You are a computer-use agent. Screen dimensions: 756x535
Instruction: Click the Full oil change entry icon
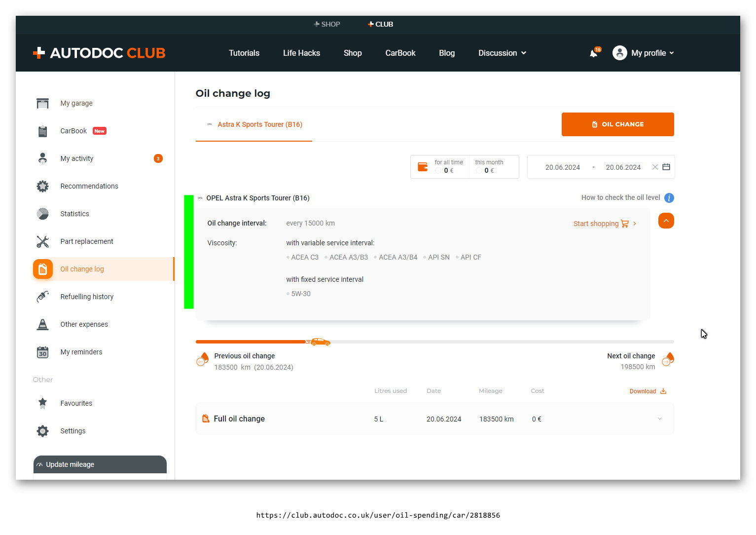pyautogui.click(x=206, y=419)
